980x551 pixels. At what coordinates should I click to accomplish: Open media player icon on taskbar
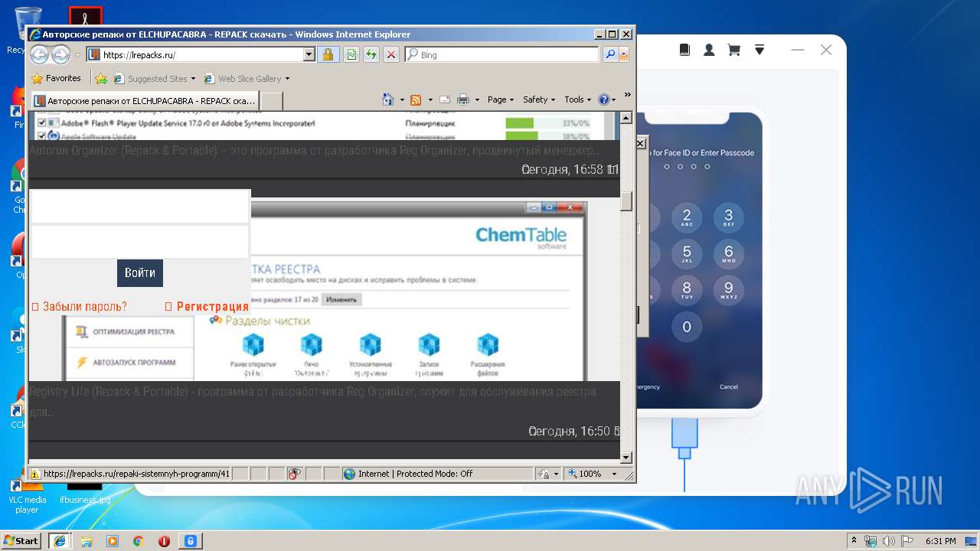[113, 541]
